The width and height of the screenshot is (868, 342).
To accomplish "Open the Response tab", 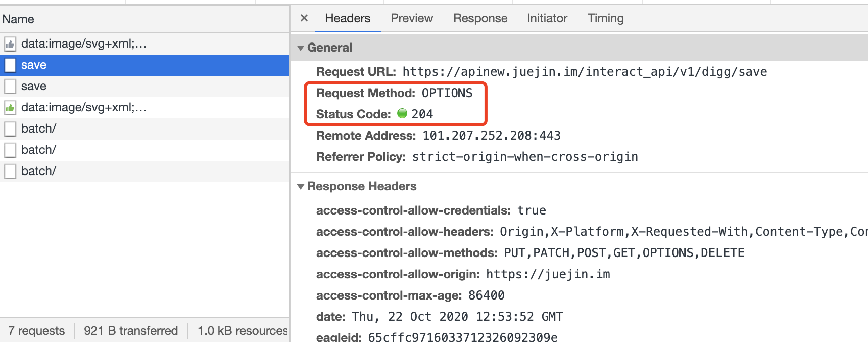I will tap(480, 18).
